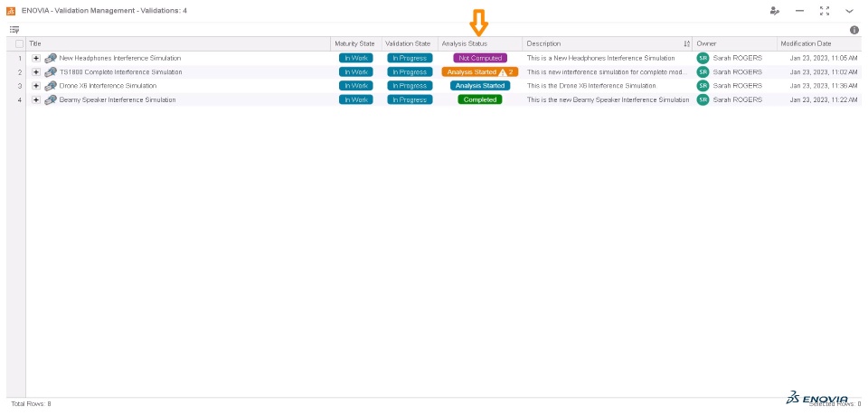
Task: Click the New Headphones simulation object icon
Action: (51, 58)
